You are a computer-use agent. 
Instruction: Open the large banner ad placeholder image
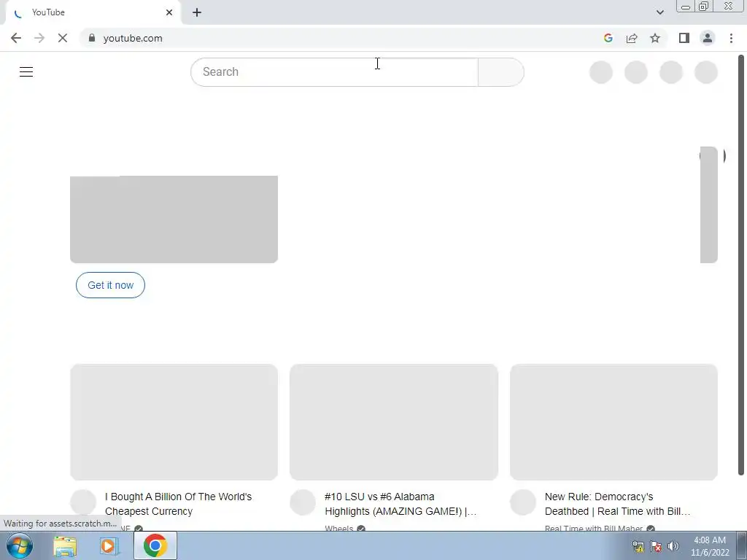tap(174, 219)
